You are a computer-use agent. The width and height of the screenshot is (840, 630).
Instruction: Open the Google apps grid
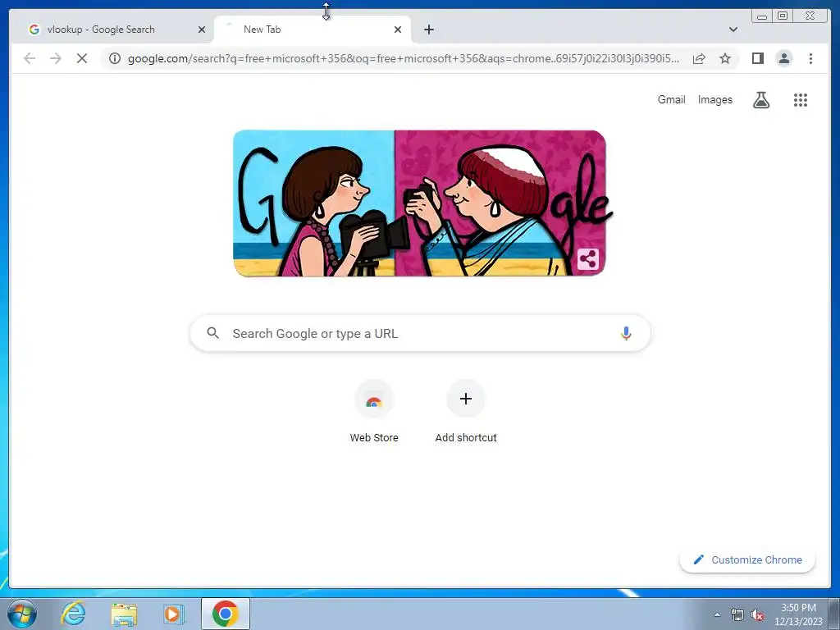[801, 99]
